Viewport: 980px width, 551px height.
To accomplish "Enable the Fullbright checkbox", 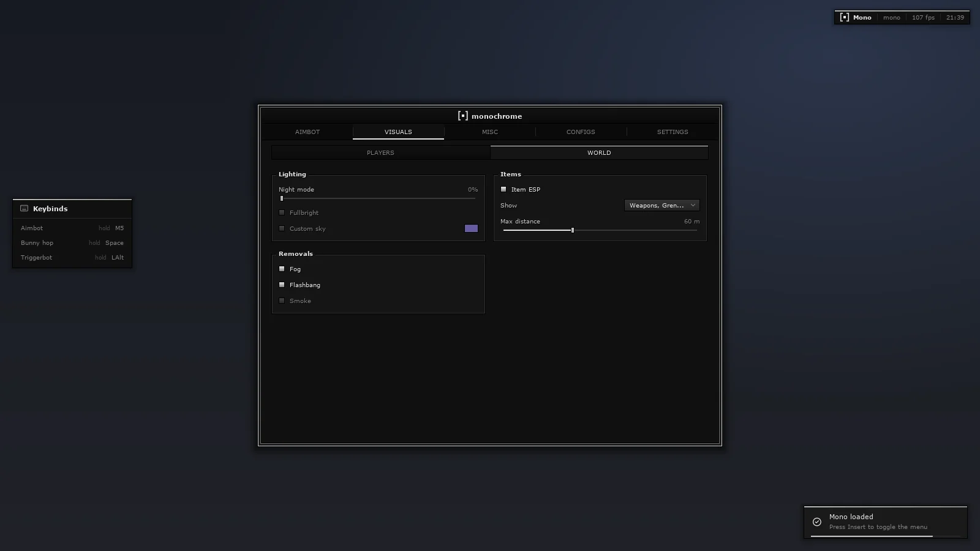I will (282, 212).
